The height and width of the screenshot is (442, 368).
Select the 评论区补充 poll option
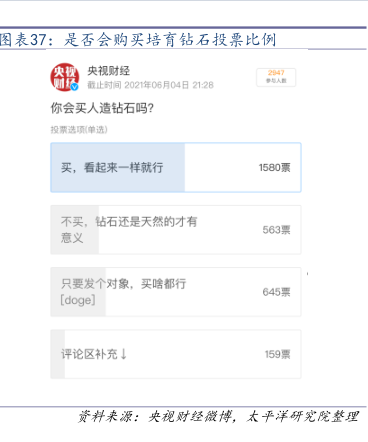pyautogui.click(x=176, y=354)
